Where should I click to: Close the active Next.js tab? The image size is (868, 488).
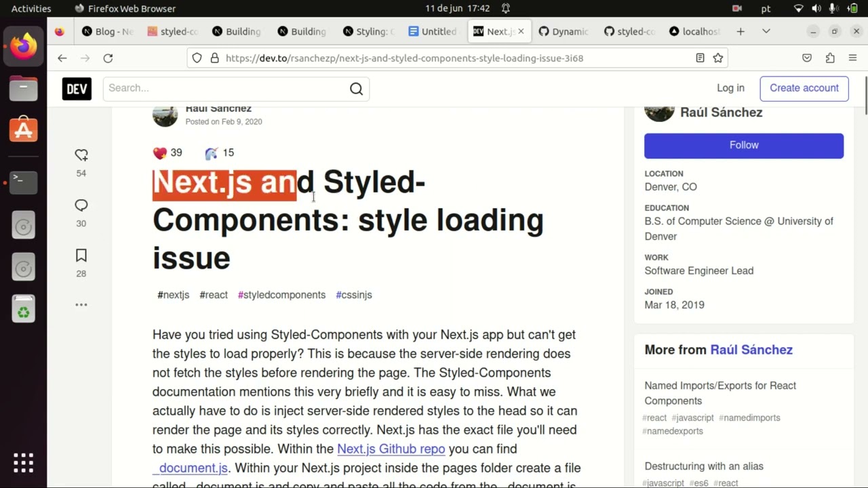click(521, 31)
